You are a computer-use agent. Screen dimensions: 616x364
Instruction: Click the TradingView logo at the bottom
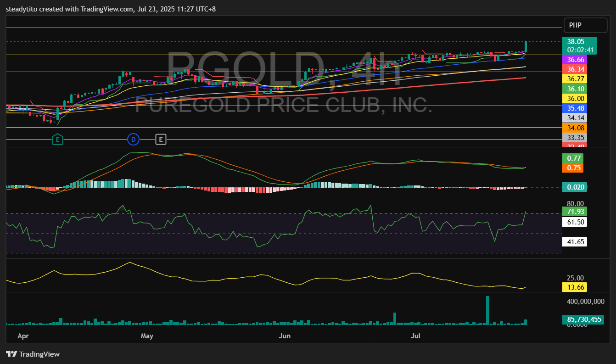(33, 354)
